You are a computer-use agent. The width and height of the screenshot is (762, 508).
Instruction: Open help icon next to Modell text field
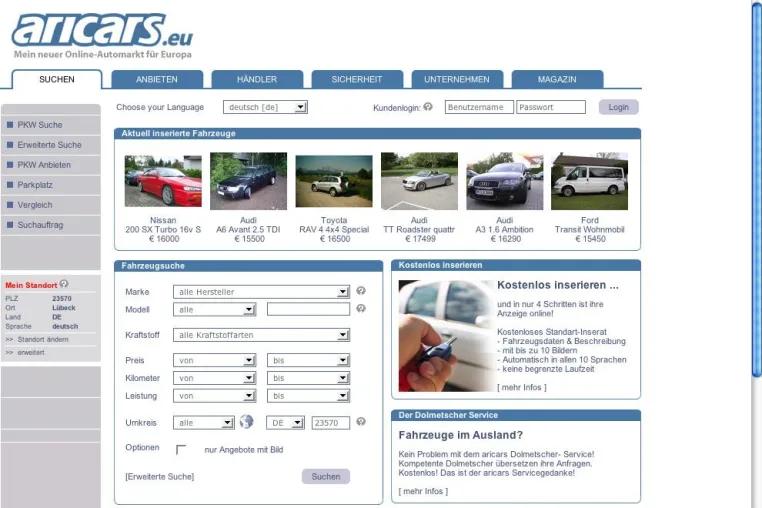pos(361,308)
